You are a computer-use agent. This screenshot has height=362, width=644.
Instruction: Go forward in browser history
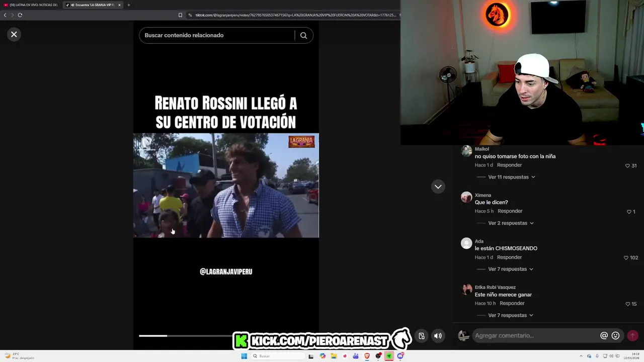[12, 15]
